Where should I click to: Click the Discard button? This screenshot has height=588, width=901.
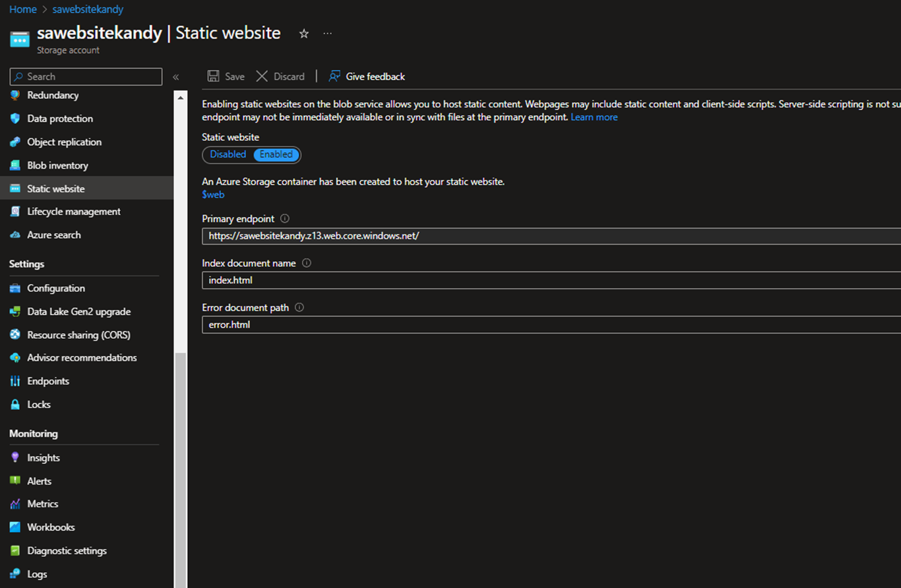point(280,76)
